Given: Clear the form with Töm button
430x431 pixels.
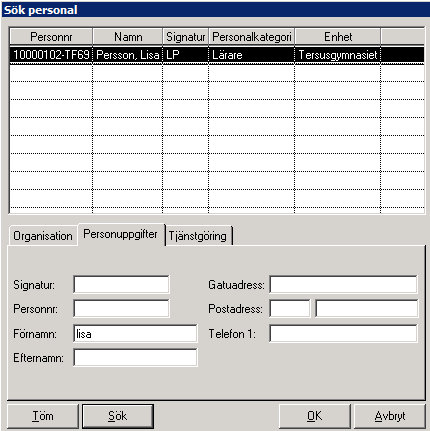Looking at the screenshot, I should point(43,416).
